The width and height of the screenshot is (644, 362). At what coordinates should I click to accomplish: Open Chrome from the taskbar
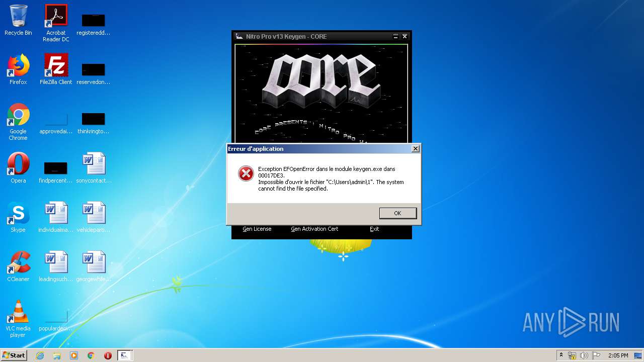(91, 355)
